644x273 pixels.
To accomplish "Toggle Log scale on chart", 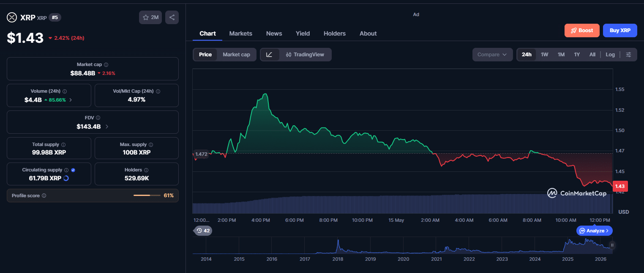I will point(610,55).
